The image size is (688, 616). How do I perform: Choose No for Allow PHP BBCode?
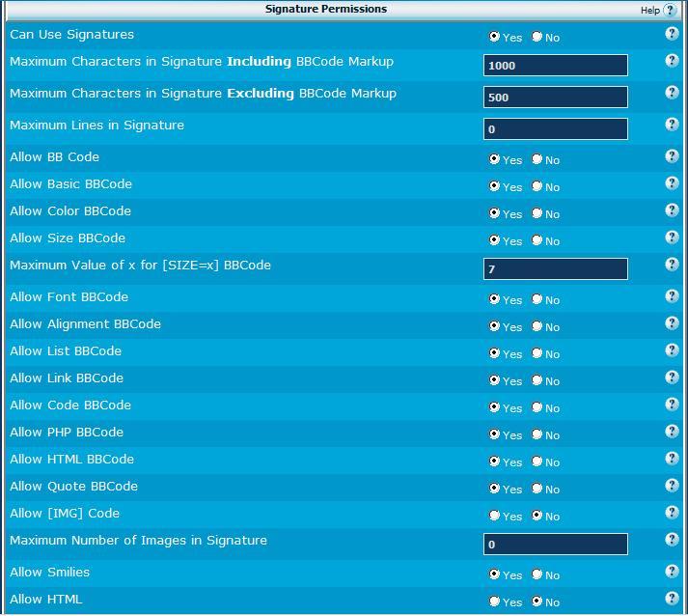pyautogui.click(x=537, y=434)
